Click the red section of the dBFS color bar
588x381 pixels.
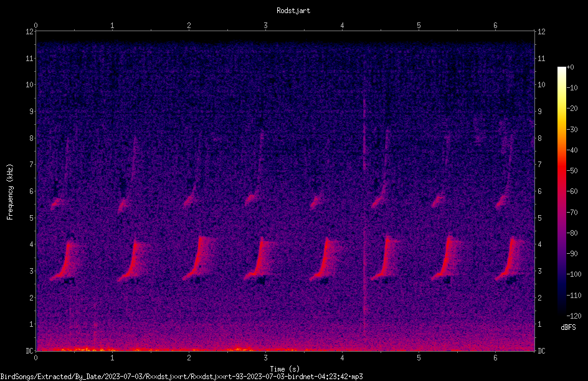[561, 176]
